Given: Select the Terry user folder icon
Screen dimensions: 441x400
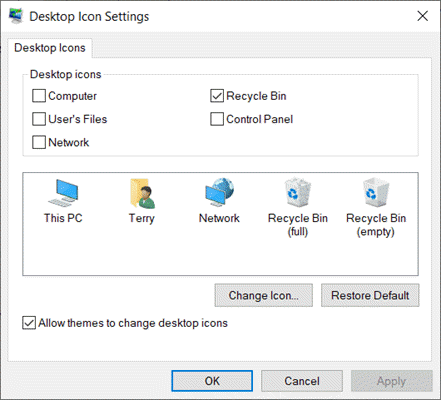Looking at the screenshot, I should 142,201.
